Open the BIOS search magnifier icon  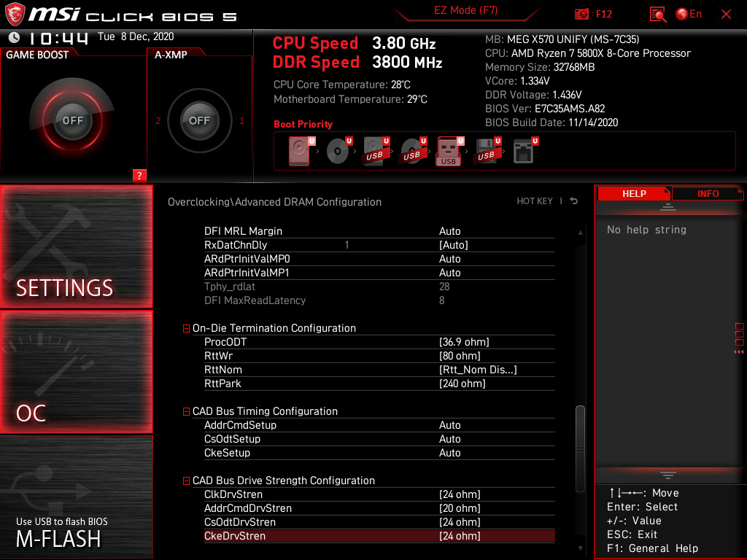pyautogui.click(x=658, y=15)
